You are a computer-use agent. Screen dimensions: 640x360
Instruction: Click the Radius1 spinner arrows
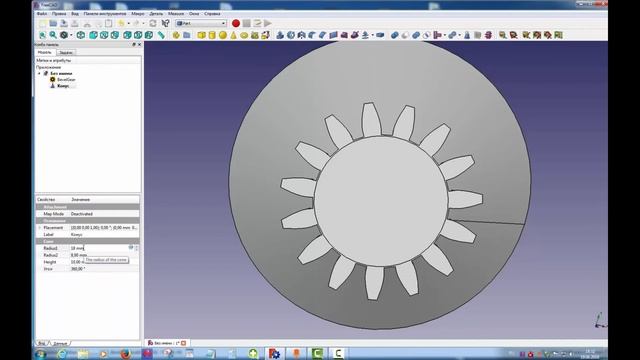pyautogui.click(x=136, y=248)
